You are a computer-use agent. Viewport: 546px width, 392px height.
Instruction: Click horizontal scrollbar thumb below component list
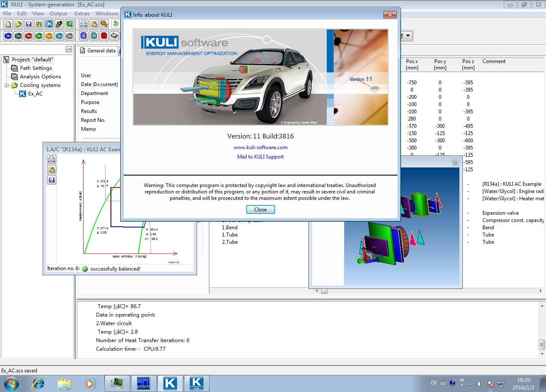click(x=324, y=291)
